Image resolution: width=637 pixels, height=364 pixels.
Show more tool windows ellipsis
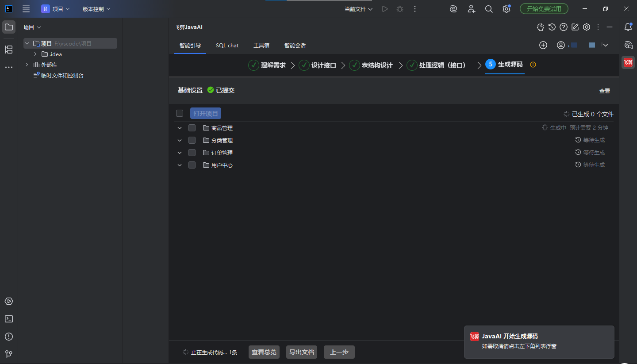tap(9, 67)
